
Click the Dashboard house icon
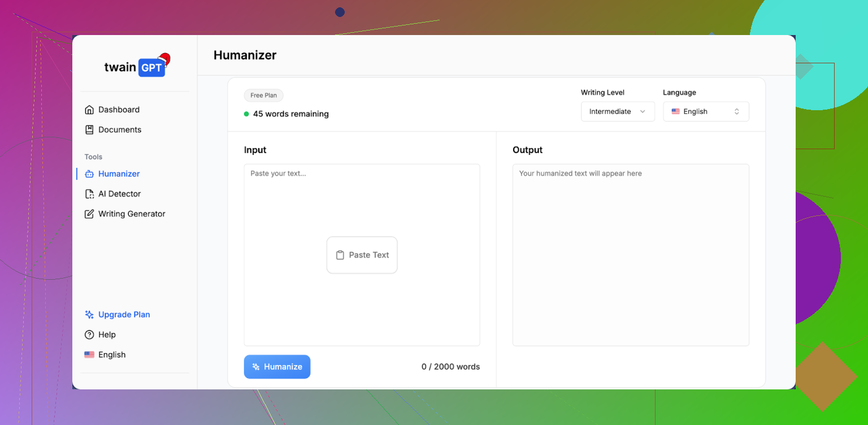click(89, 110)
